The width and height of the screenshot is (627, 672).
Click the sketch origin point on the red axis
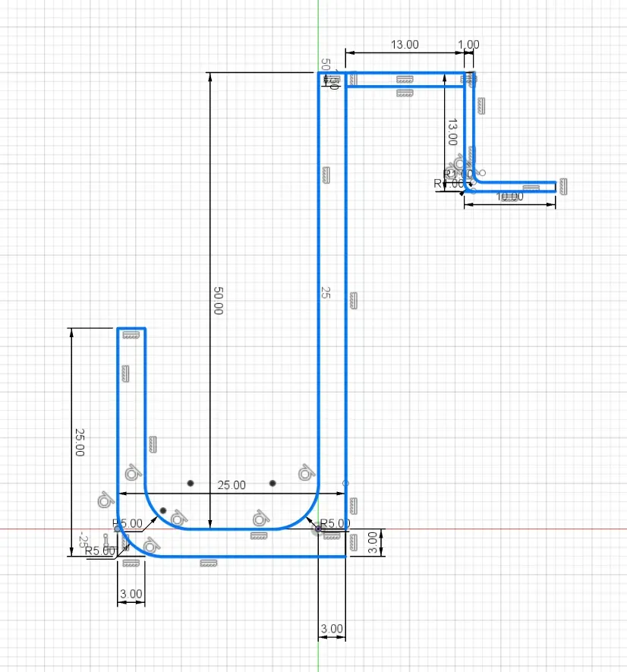[x=318, y=529]
